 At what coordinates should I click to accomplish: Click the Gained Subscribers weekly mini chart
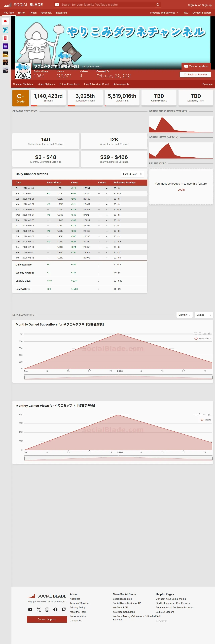click(x=181, y=124)
